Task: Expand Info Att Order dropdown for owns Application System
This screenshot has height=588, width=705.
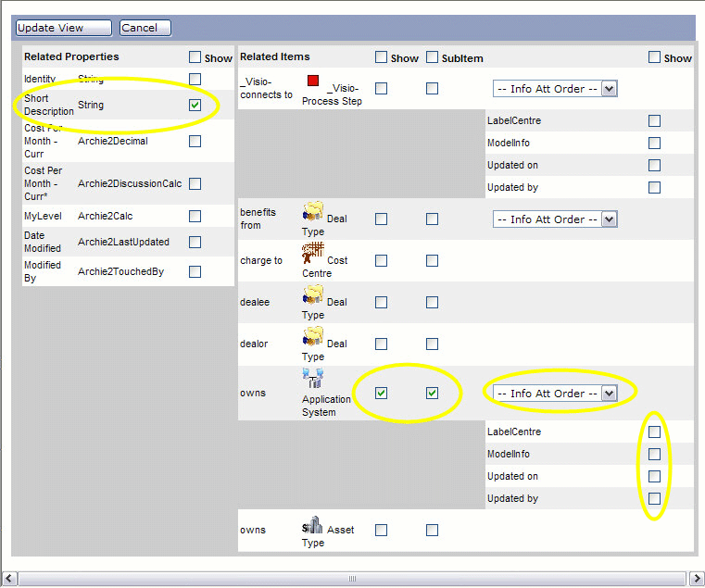Action: click(554, 394)
